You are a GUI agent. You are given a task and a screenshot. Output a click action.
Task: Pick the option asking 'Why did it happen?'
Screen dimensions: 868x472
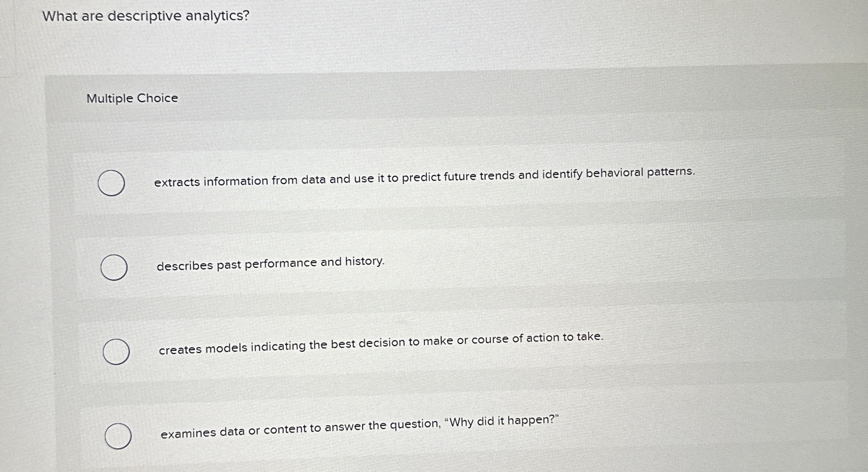point(119,436)
